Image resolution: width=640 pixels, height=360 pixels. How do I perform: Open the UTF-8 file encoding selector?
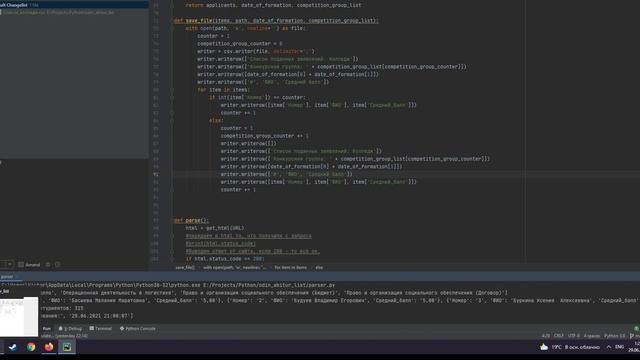click(573, 336)
